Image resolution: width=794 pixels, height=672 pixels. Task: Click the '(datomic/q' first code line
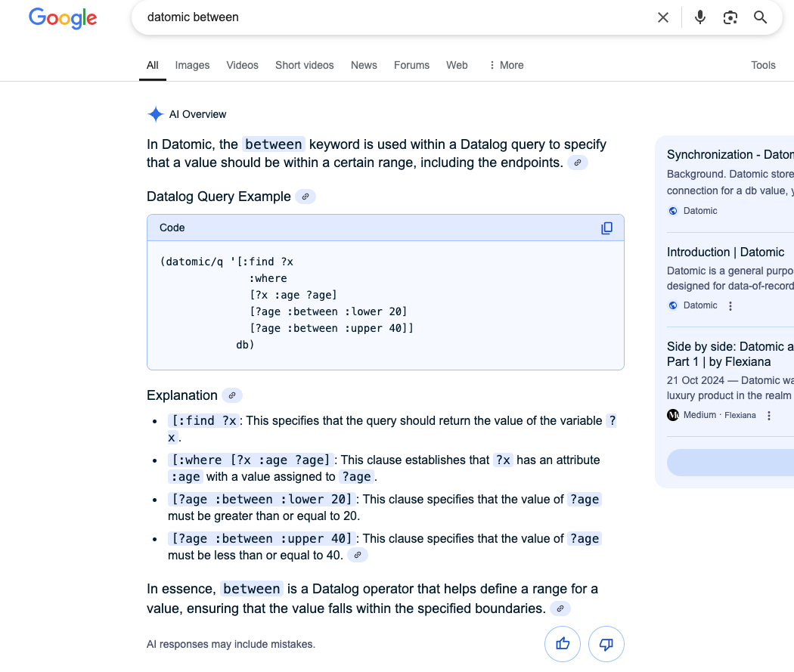[x=227, y=262]
